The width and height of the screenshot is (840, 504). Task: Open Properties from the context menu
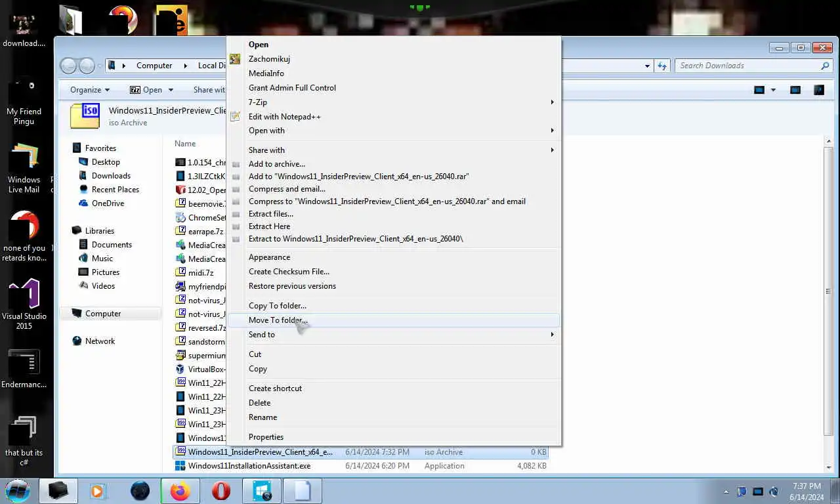coord(393,437)
